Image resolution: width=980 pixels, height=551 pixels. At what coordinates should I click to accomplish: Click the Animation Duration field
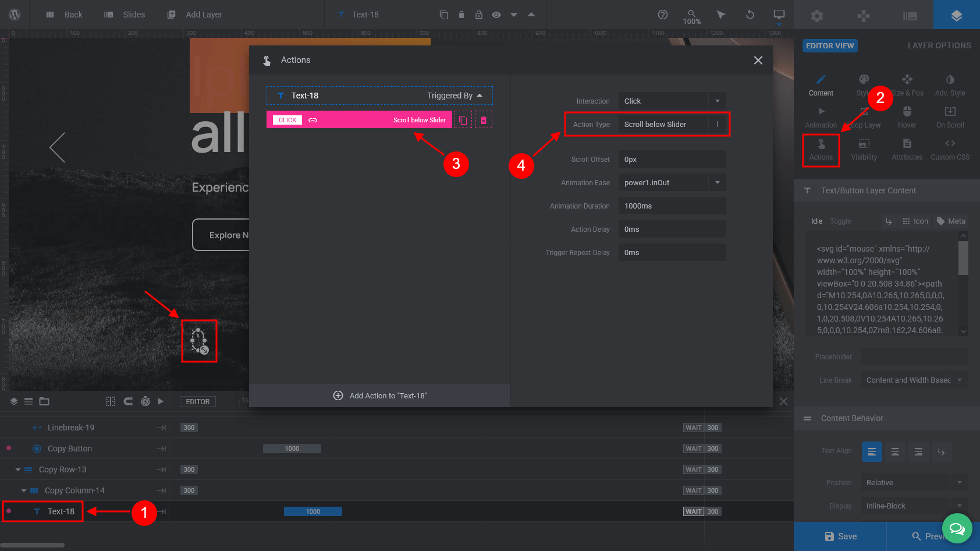[x=672, y=206]
